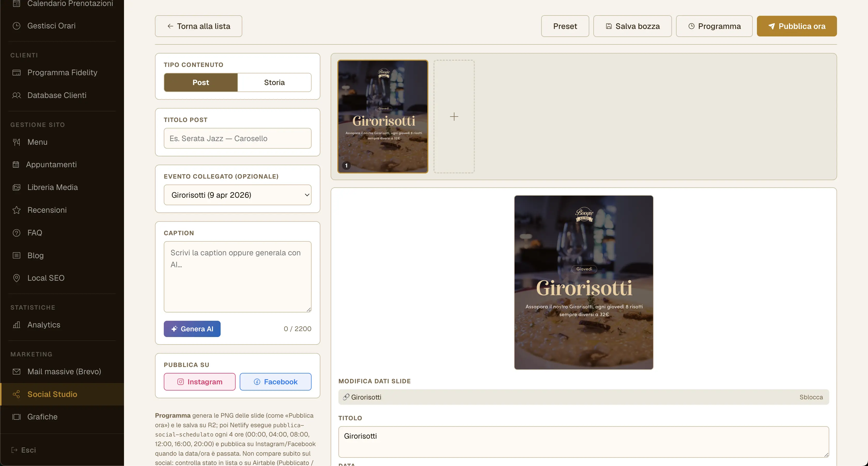Click the Caption resize handle corner
868x466 pixels.
(x=309, y=310)
